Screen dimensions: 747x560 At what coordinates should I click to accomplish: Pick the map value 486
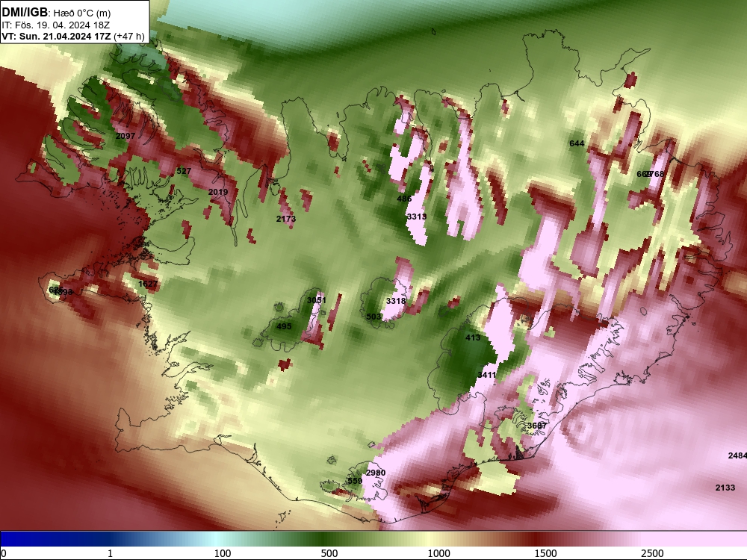[404, 199]
